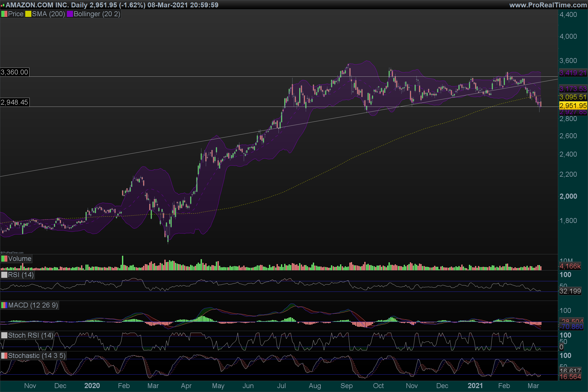588x392 pixels.
Task: Click the yellow SMA (200) color square
Action: pos(28,14)
